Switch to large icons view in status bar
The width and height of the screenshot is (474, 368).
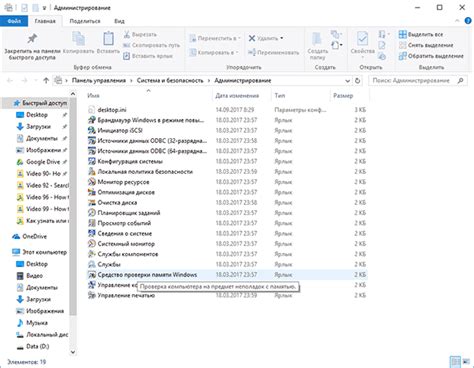coord(466,362)
